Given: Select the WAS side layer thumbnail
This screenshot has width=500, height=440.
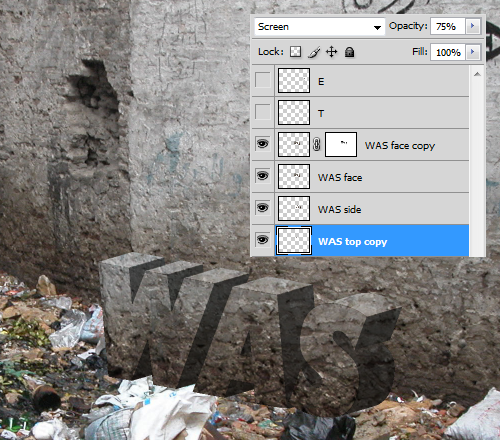Looking at the screenshot, I should click(294, 208).
